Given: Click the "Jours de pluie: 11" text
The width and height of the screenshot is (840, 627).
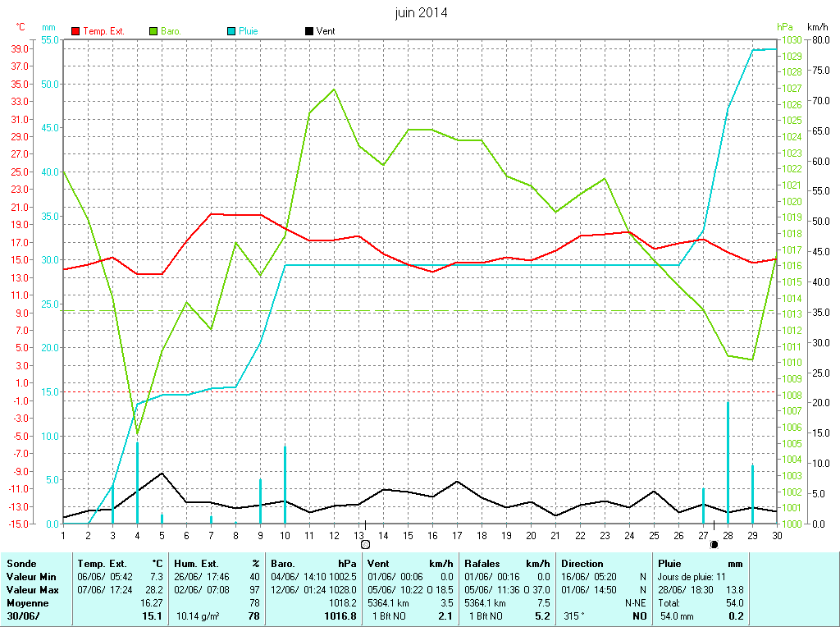Looking at the screenshot, I should (691, 577).
